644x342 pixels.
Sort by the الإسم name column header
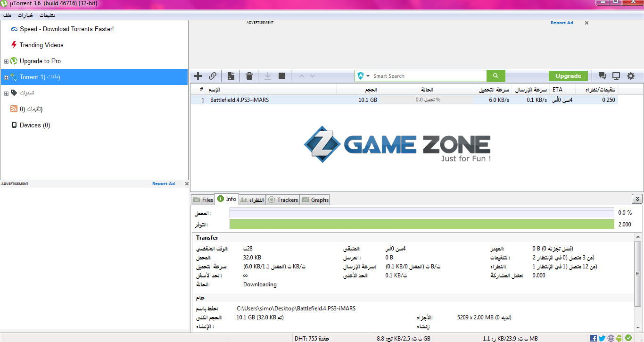coord(272,90)
